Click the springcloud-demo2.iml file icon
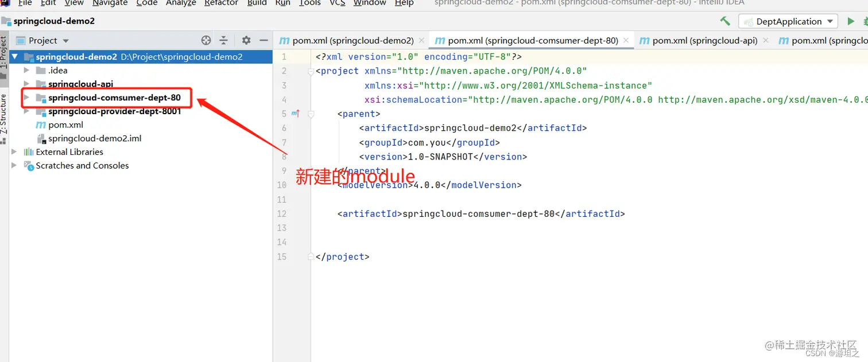 pos(41,138)
